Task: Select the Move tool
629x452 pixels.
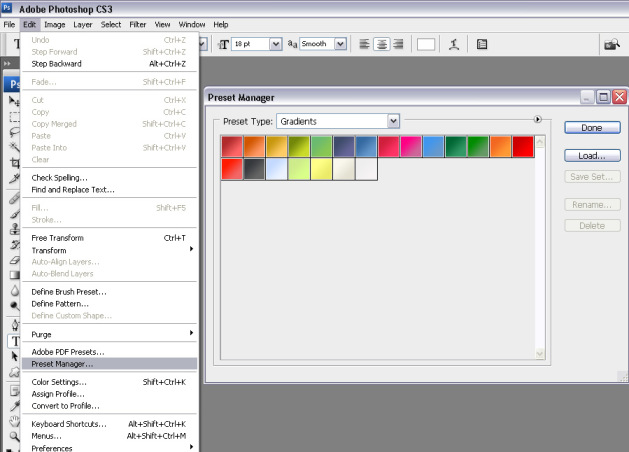Action: tap(14, 101)
